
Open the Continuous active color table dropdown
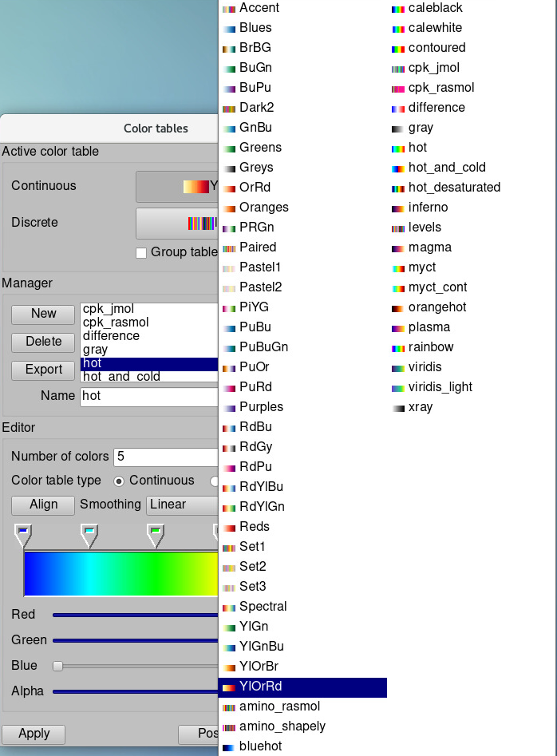pyautogui.click(x=177, y=187)
